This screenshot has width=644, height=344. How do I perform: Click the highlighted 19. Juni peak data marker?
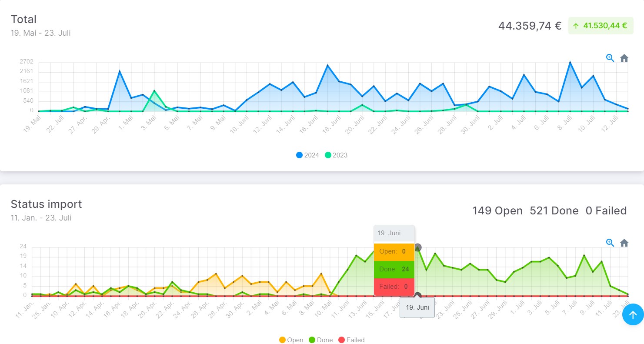point(418,247)
